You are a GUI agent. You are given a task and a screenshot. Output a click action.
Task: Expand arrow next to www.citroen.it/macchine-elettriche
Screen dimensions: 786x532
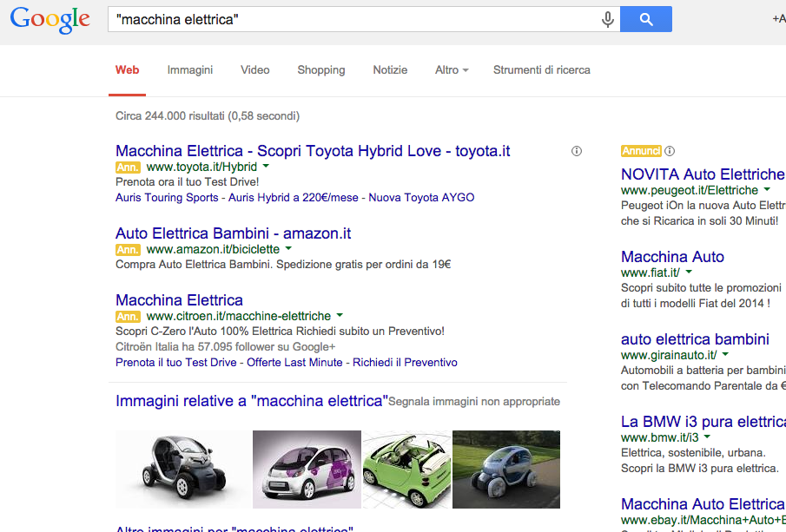point(340,316)
